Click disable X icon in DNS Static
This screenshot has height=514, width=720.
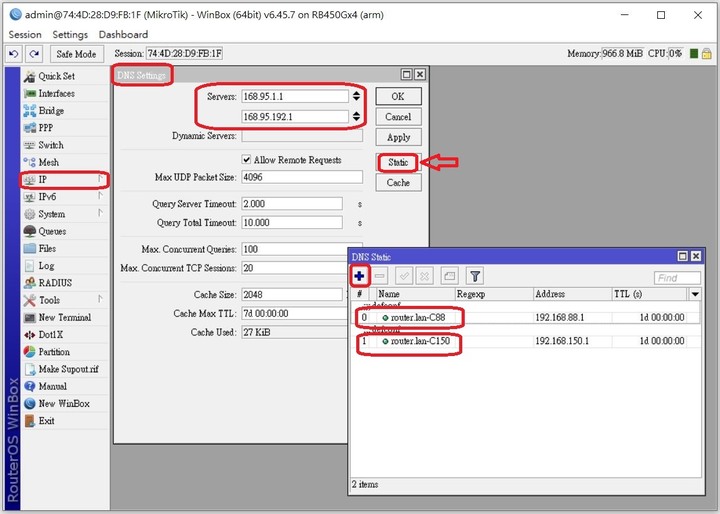tap(425, 276)
